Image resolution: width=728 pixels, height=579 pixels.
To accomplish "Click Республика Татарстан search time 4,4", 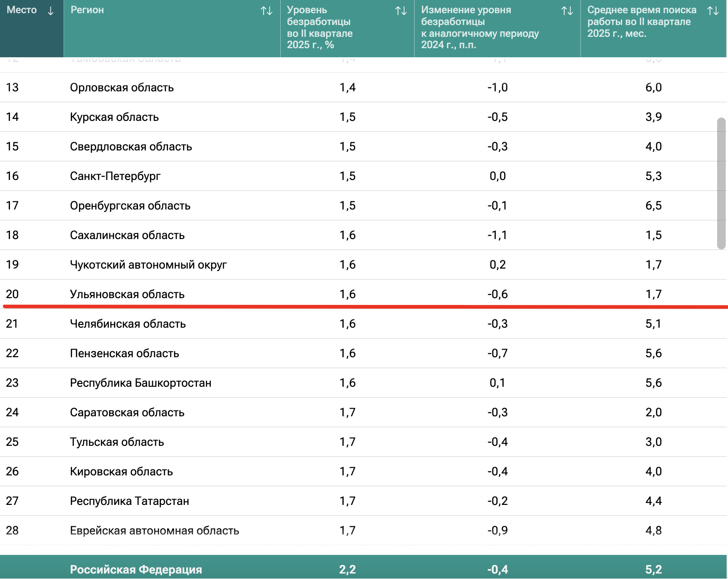I will [x=654, y=501].
